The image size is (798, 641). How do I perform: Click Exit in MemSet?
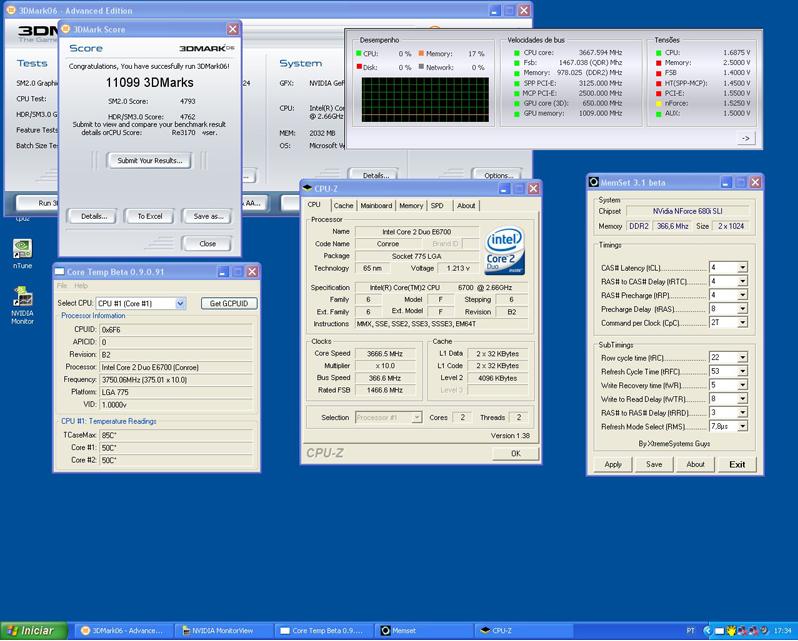pos(737,464)
